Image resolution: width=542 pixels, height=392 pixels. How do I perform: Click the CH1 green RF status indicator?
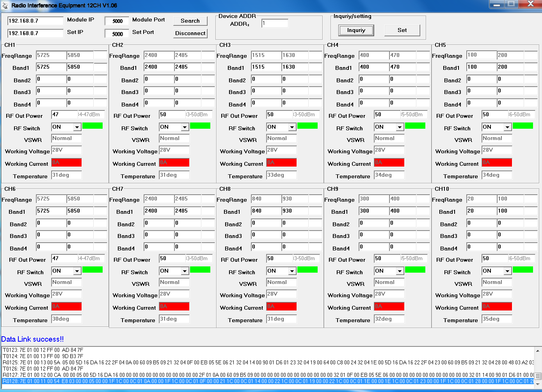click(x=92, y=126)
